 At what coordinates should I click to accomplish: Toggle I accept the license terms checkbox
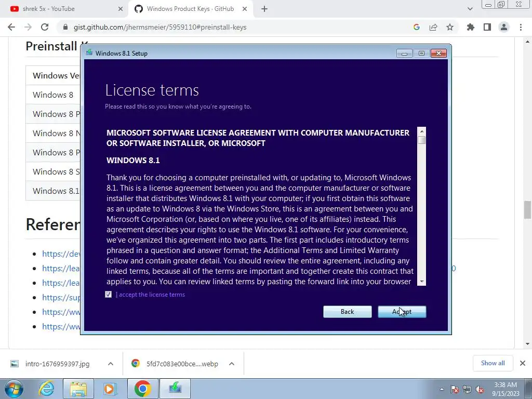108,295
